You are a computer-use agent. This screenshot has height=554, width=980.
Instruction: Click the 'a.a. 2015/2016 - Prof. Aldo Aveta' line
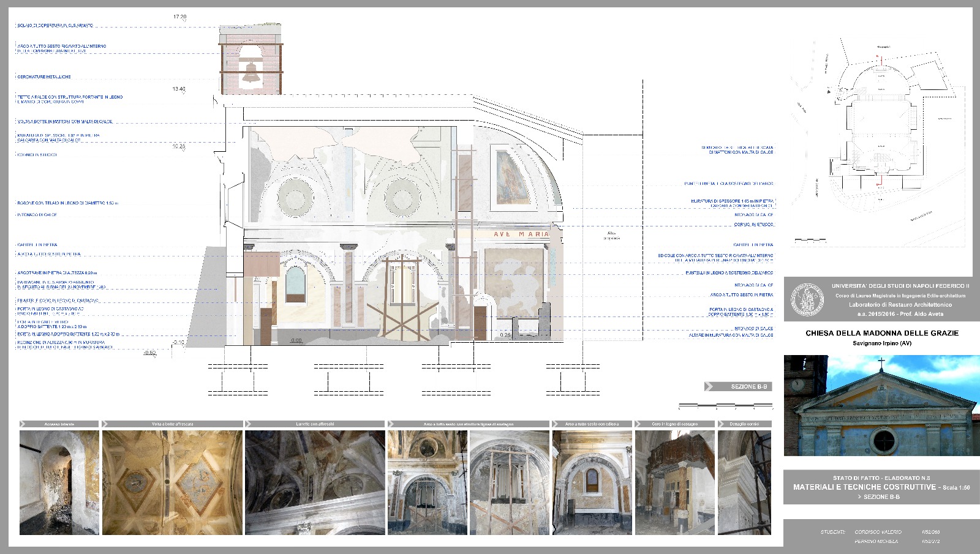tap(900, 314)
